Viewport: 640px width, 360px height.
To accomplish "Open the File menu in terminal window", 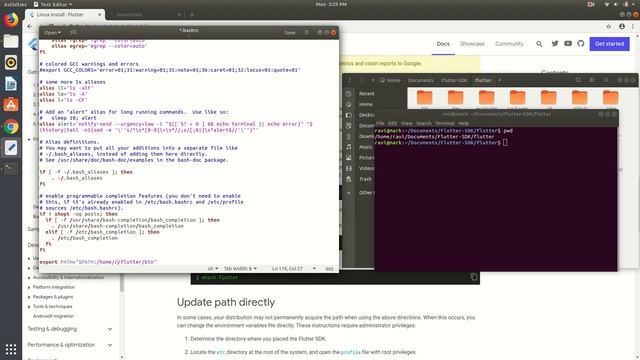I will 380,123.
